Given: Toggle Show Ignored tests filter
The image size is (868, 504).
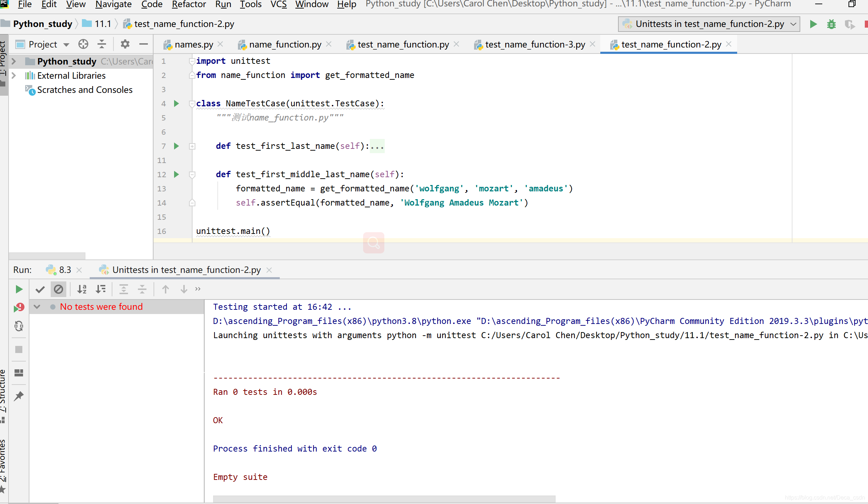Looking at the screenshot, I should coord(59,289).
